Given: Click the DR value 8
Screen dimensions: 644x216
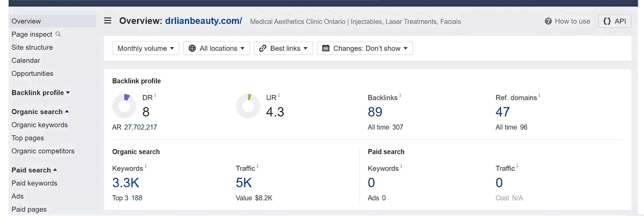Looking at the screenshot, I should [146, 112].
